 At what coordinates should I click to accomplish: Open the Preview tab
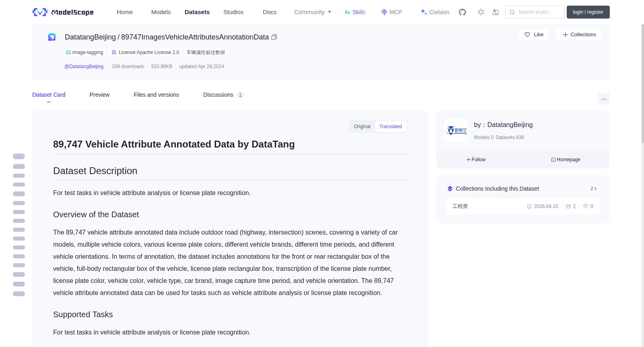(x=99, y=95)
